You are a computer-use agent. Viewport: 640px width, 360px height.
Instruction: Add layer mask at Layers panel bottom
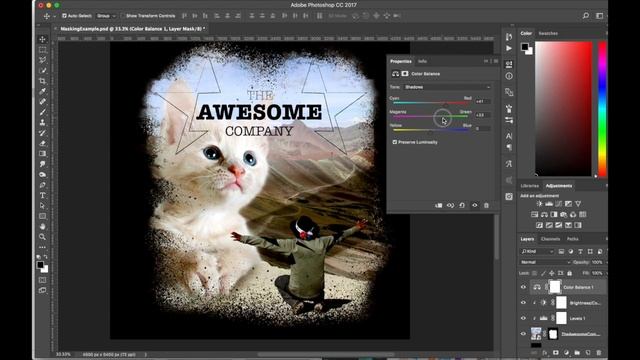tap(556, 353)
